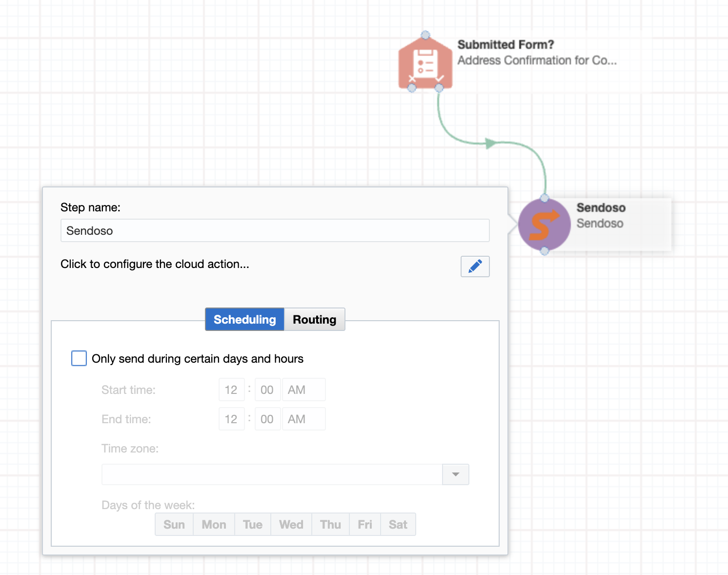Select the Submitted Form decision icon

(x=425, y=62)
